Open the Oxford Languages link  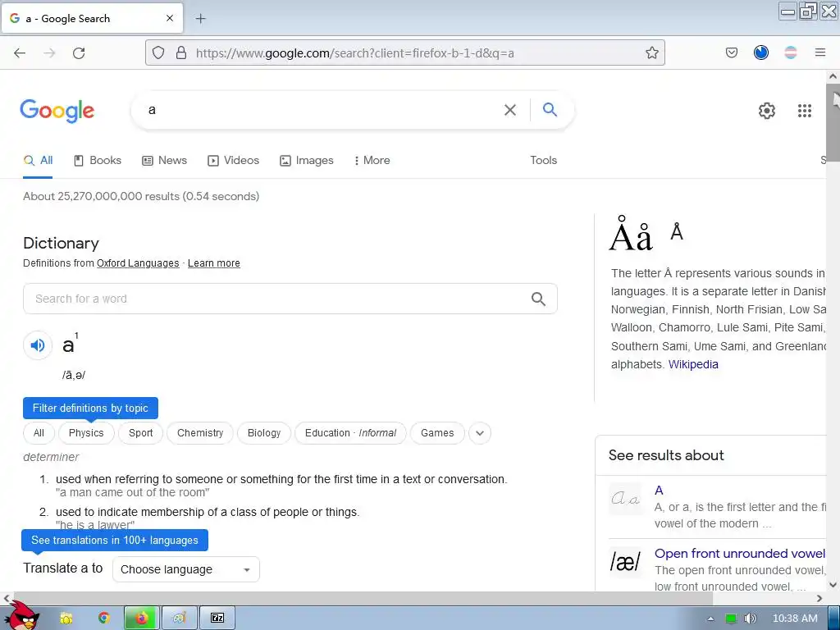(x=138, y=263)
